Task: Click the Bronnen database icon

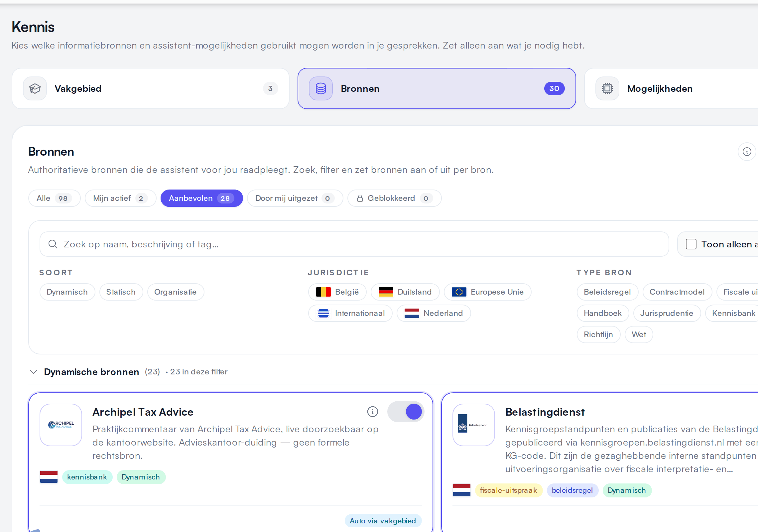Action: [x=321, y=88]
